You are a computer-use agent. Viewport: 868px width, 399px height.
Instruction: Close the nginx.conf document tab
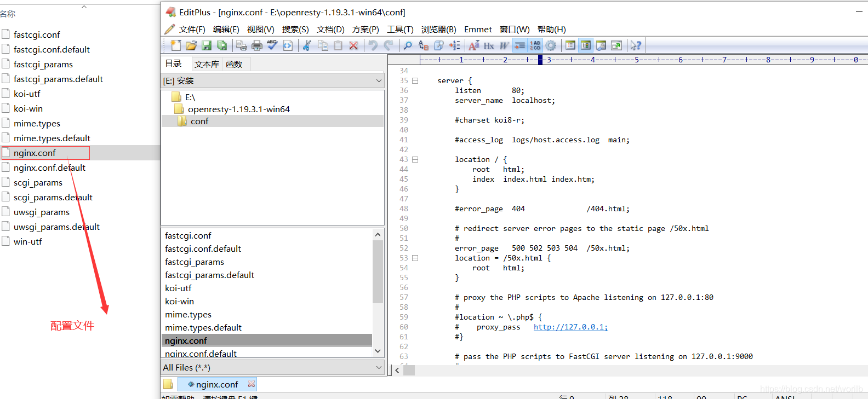tap(252, 384)
